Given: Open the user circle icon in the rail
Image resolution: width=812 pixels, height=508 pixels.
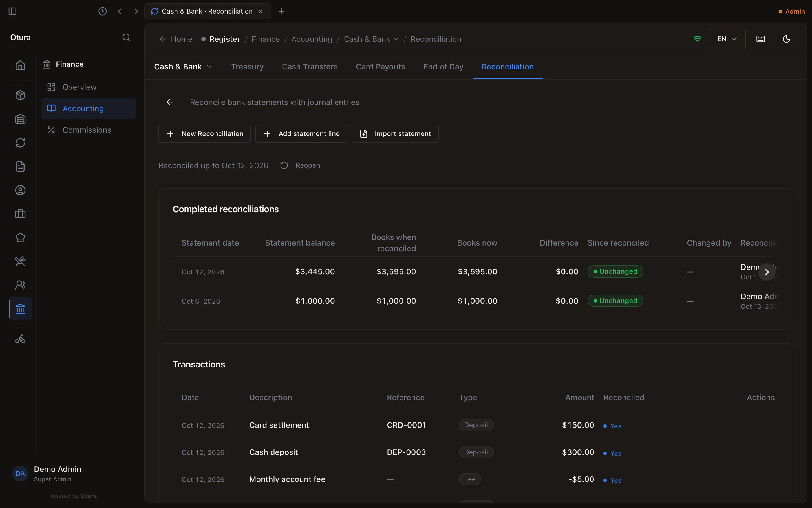Looking at the screenshot, I should pos(21,190).
